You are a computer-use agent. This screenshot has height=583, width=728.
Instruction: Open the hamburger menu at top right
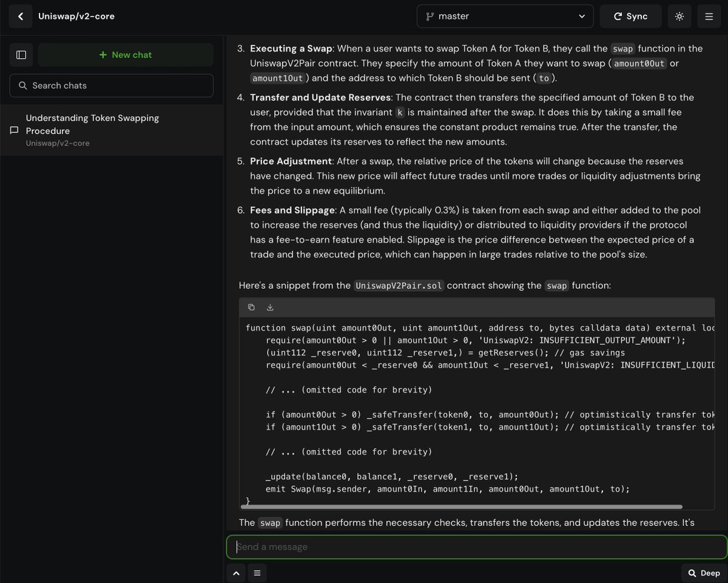point(709,16)
